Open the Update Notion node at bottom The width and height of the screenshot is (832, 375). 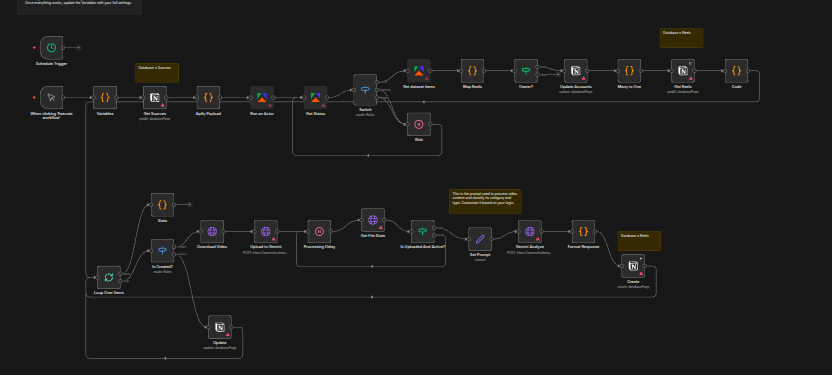[x=220, y=327]
